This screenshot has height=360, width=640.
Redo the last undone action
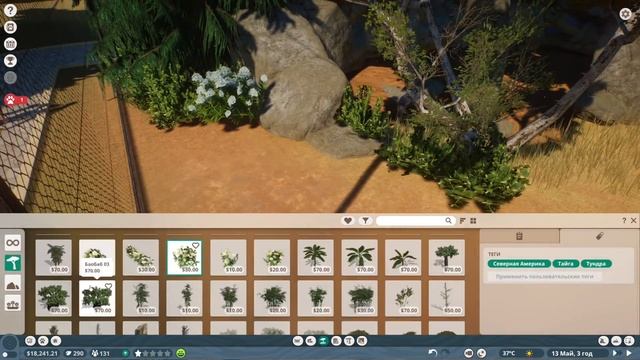coord(446,353)
